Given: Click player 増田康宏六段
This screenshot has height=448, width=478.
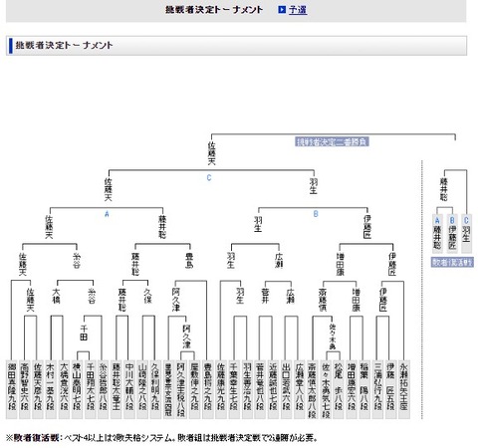Looking at the screenshot, I should [352, 389].
